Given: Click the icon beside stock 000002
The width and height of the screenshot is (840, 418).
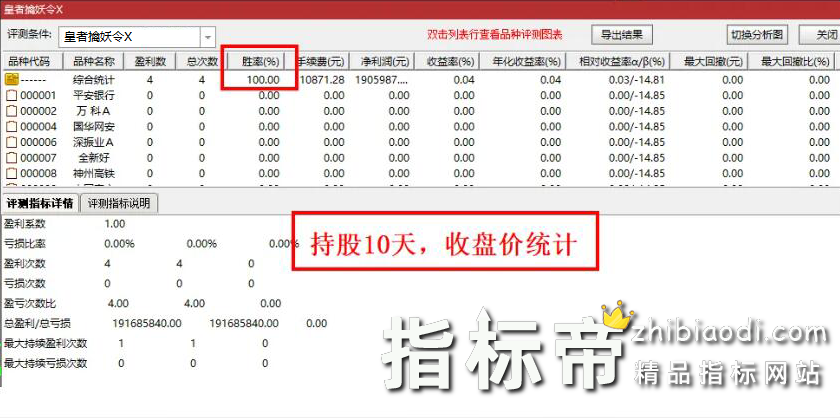Looking at the screenshot, I should [13, 111].
